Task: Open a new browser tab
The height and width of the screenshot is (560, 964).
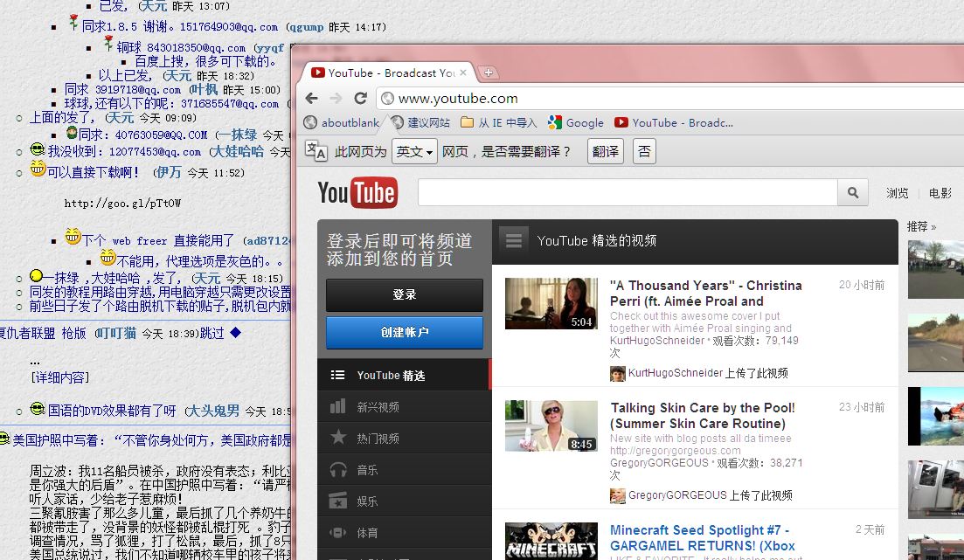Action: click(x=489, y=73)
